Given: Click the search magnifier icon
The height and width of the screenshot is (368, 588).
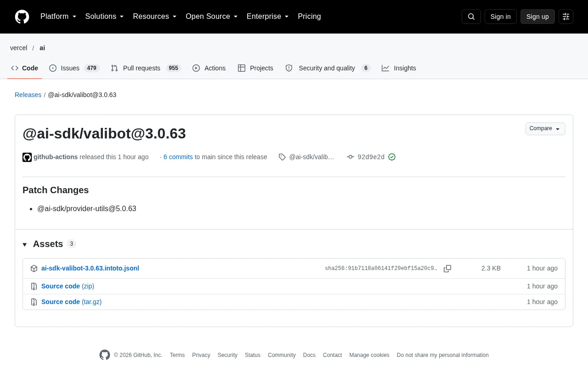Looking at the screenshot, I should (471, 17).
